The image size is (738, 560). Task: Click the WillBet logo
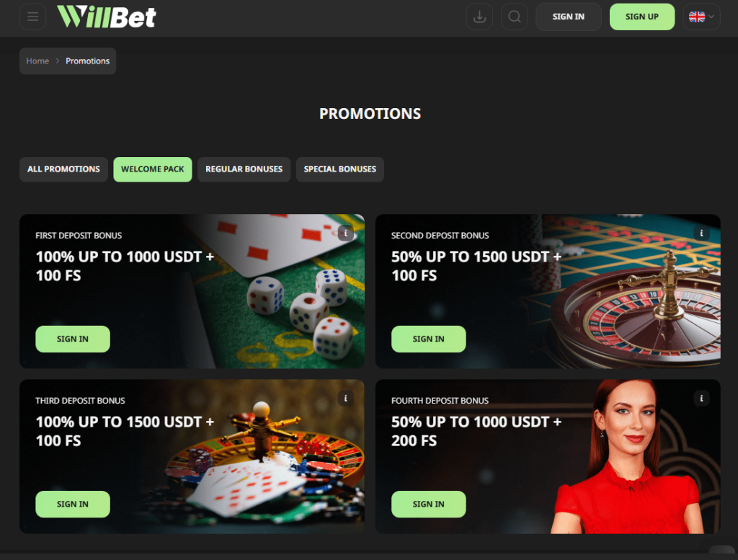point(107,17)
